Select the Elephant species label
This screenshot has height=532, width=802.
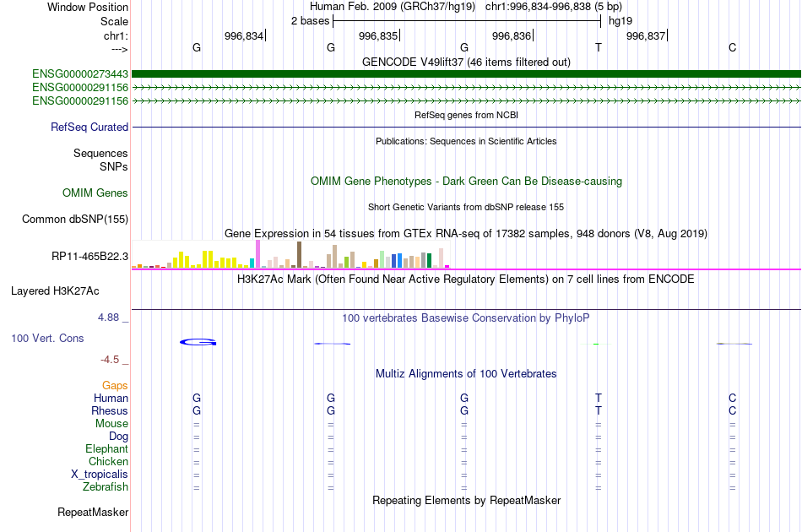click(x=107, y=448)
